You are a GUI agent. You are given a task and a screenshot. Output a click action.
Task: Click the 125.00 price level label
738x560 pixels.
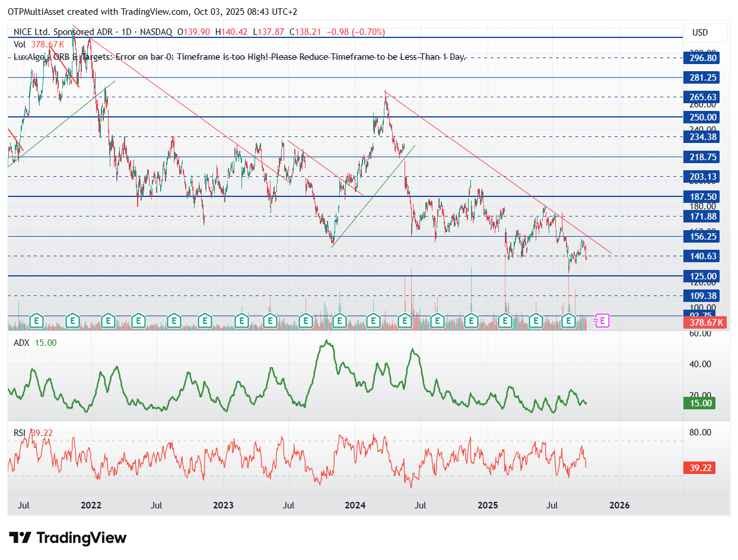[699, 276]
